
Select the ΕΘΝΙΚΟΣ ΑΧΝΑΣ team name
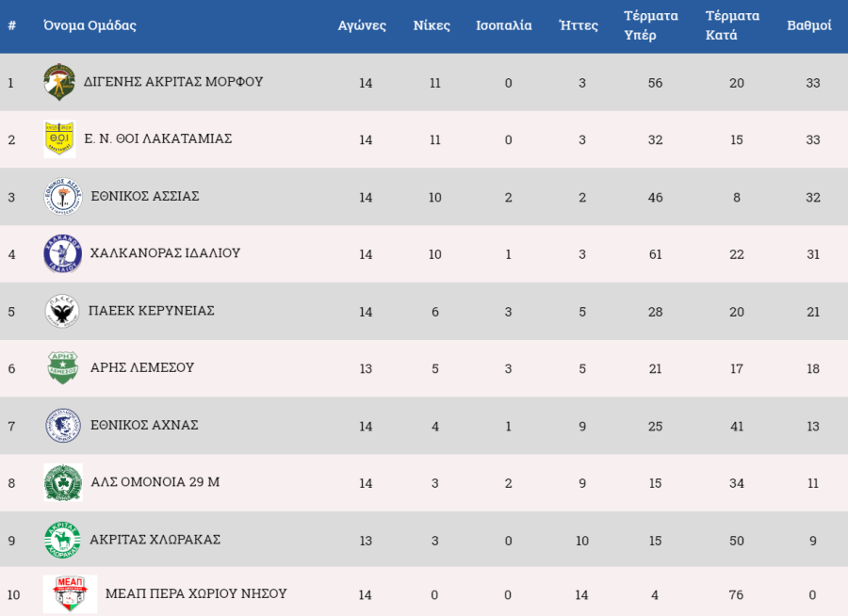pos(144,425)
